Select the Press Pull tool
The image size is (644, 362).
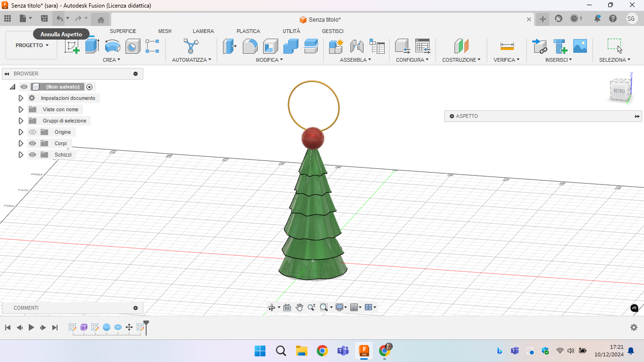(230, 46)
